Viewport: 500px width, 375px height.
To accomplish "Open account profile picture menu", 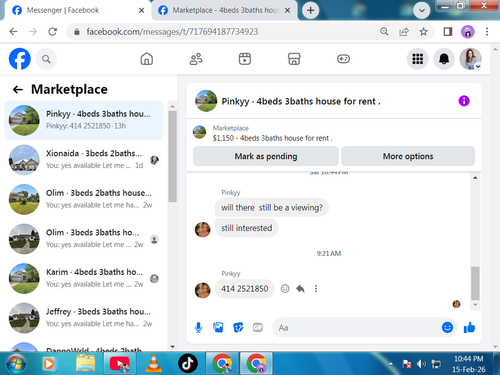I will click(x=470, y=59).
